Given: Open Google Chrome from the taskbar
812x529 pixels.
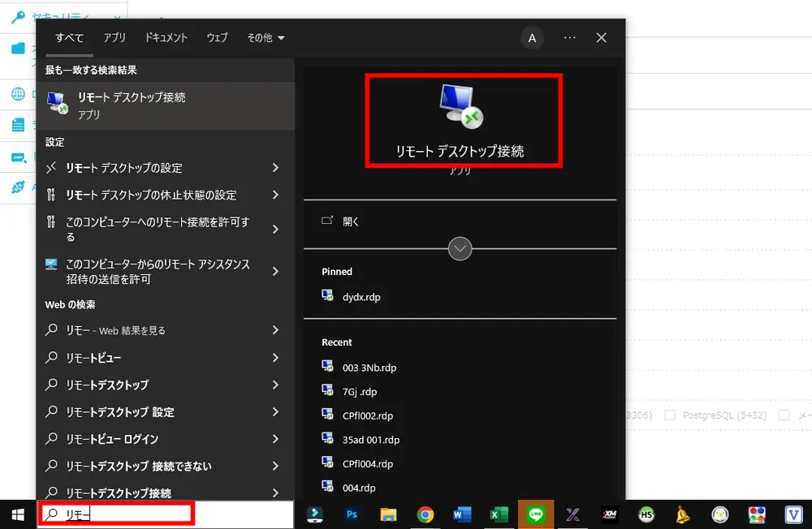Looking at the screenshot, I should pos(425,514).
